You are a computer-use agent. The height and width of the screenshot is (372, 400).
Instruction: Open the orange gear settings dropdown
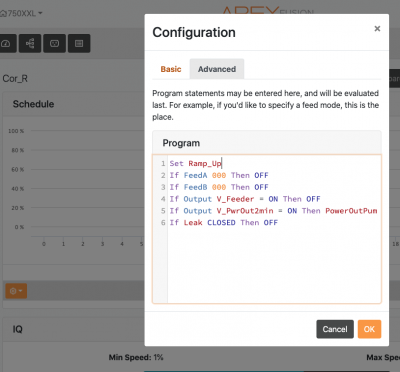pyautogui.click(x=16, y=291)
